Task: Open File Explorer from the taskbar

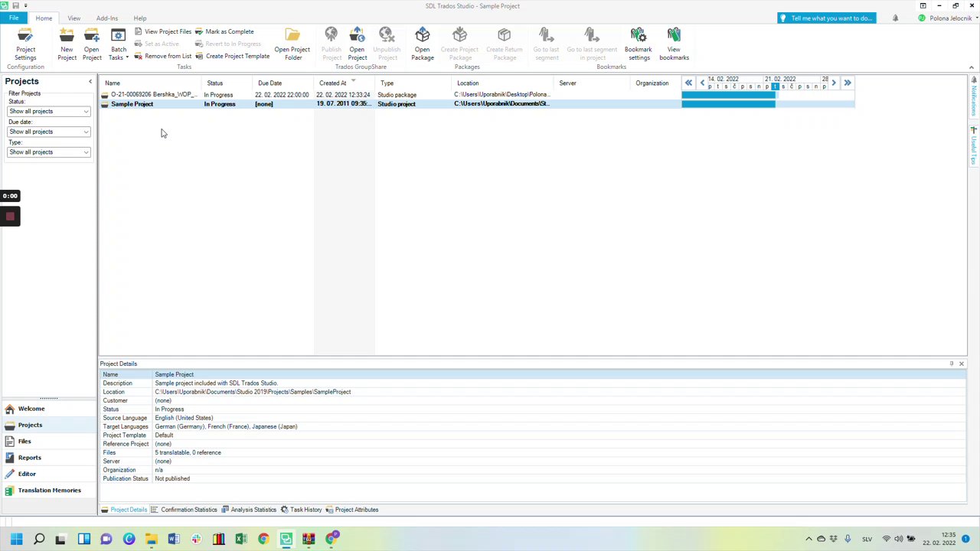Action: (x=152, y=539)
